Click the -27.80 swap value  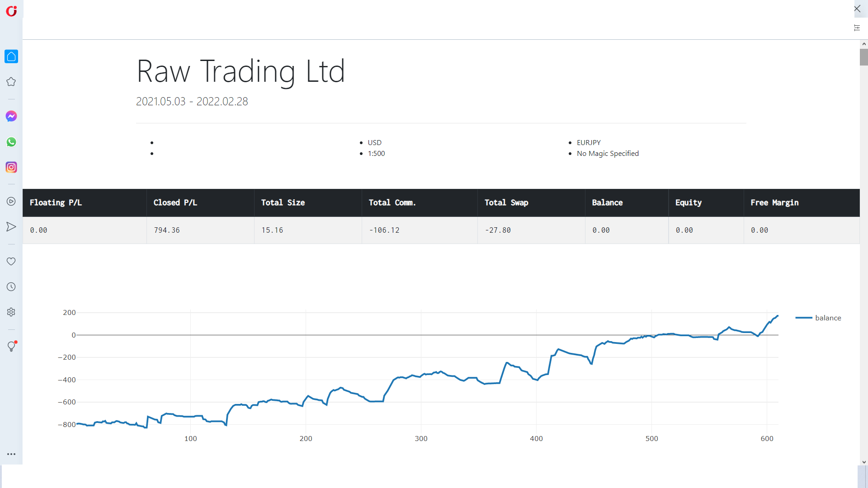(498, 230)
